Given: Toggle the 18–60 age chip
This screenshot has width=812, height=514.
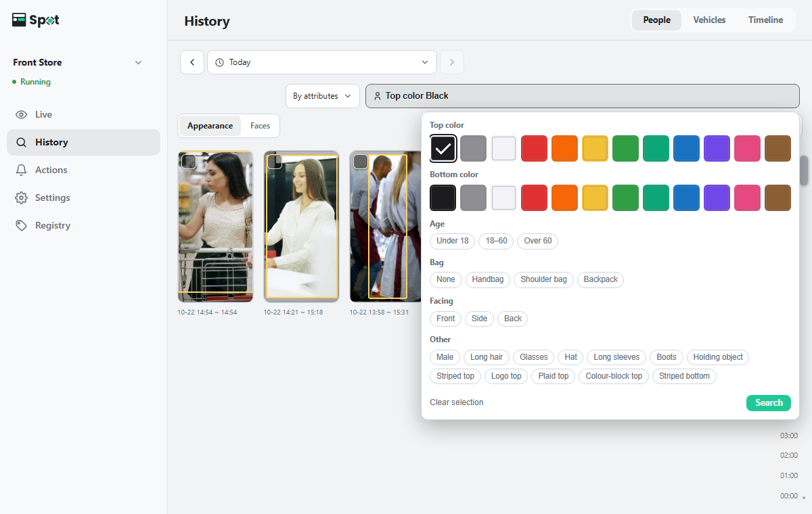Looking at the screenshot, I should pyautogui.click(x=497, y=241).
